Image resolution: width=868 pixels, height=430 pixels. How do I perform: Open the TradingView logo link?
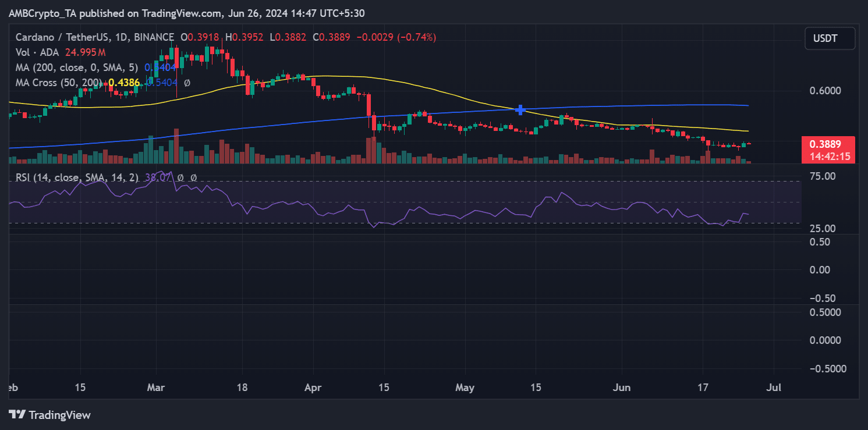point(50,415)
